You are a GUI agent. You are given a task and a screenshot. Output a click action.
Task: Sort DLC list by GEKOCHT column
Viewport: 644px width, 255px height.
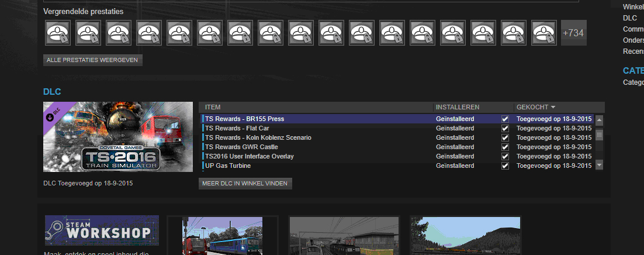coord(532,107)
